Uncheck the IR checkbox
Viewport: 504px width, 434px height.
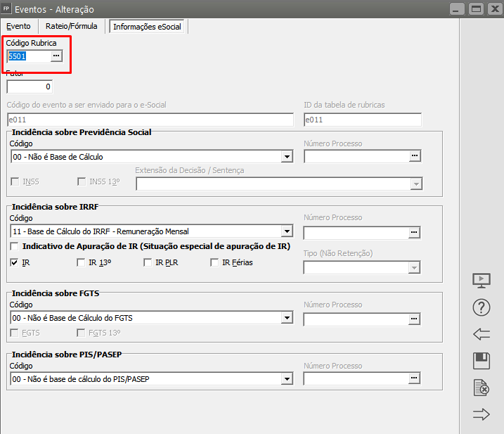click(x=14, y=262)
